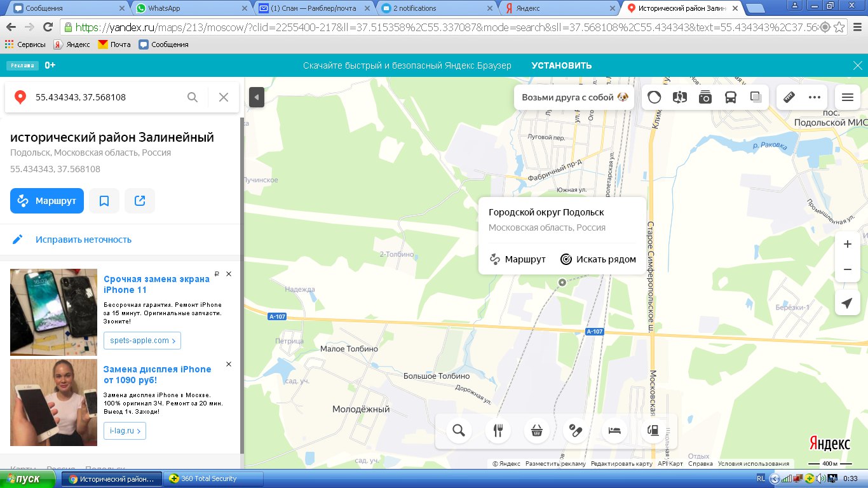Close the iPhone 11 screen repair ad
The image size is (868, 488).
(x=229, y=274)
